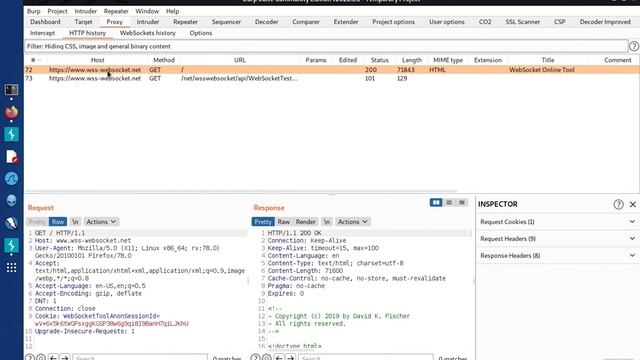
Task: Go to next match in Response search
Action: (291, 358)
